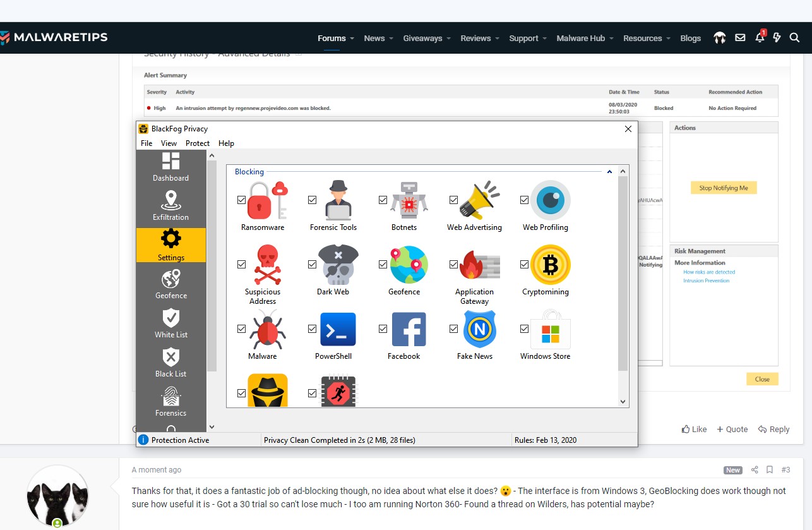
Task: Reply to the post above
Action: coord(774,429)
